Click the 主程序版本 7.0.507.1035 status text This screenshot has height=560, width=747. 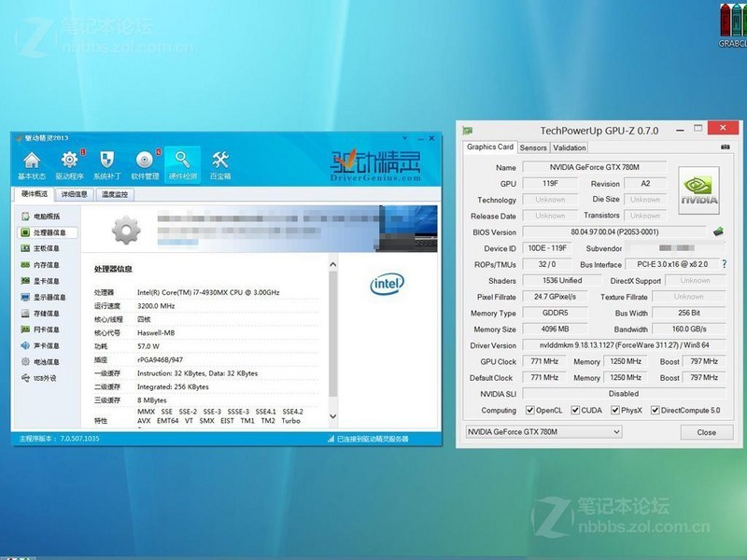(59, 439)
